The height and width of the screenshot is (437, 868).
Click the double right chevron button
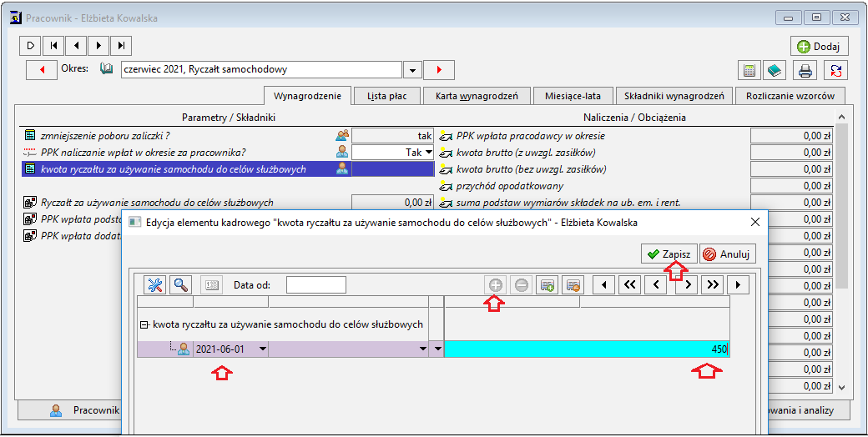click(x=713, y=285)
